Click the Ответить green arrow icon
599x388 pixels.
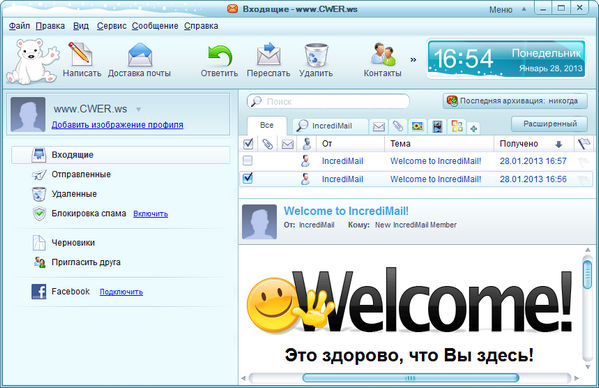point(220,56)
